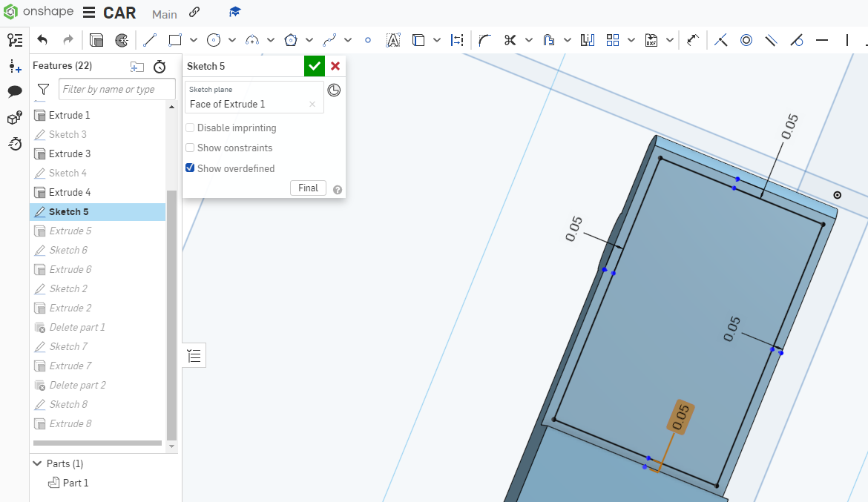Open polygon tool dropdown arrow
The image size is (868, 502).
309,40
